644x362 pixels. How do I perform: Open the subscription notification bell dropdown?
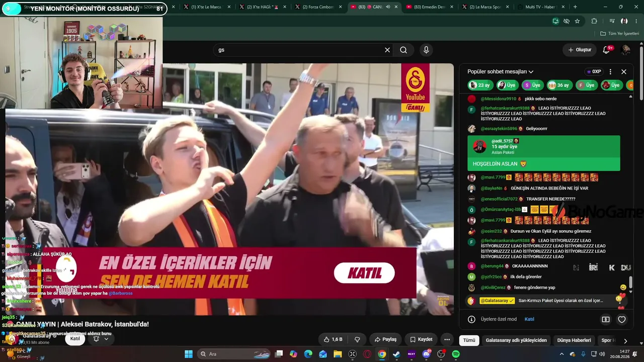pos(101,339)
